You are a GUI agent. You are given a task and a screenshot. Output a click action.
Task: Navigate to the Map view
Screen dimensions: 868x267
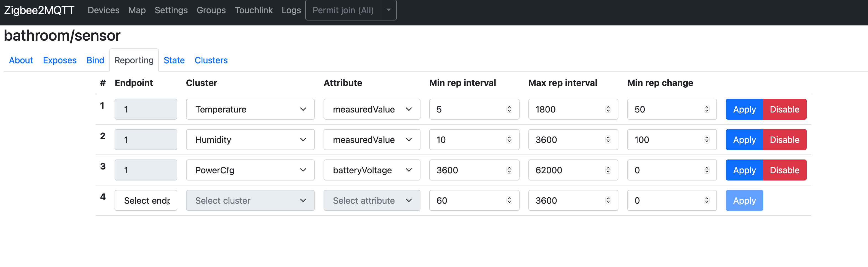137,10
